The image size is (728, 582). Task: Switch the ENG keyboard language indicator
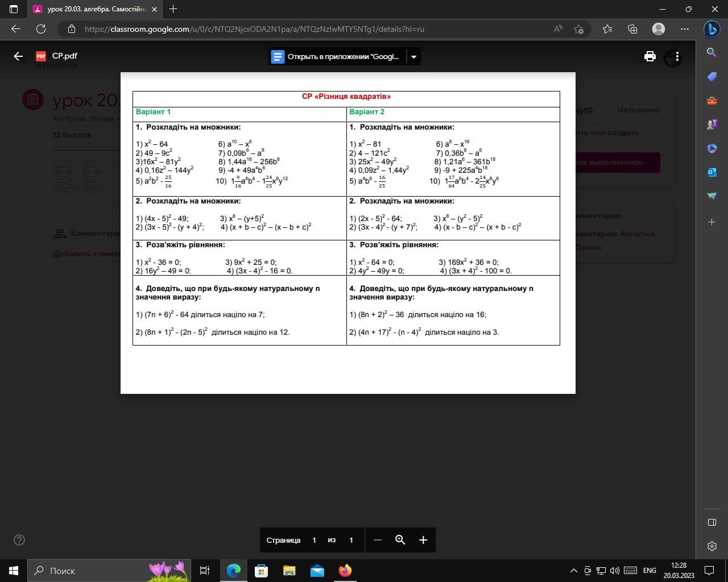[x=650, y=571]
